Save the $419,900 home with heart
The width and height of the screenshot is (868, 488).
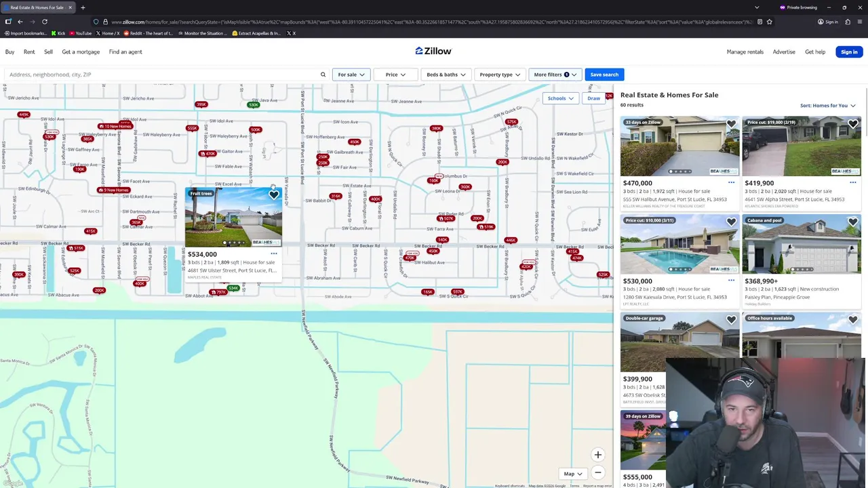click(852, 124)
